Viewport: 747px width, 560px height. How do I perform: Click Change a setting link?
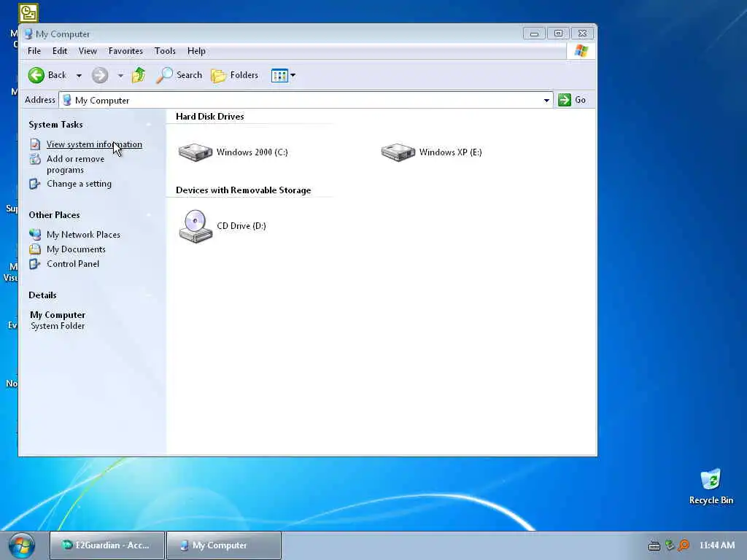pyautogui.click(x=79, y=184)
